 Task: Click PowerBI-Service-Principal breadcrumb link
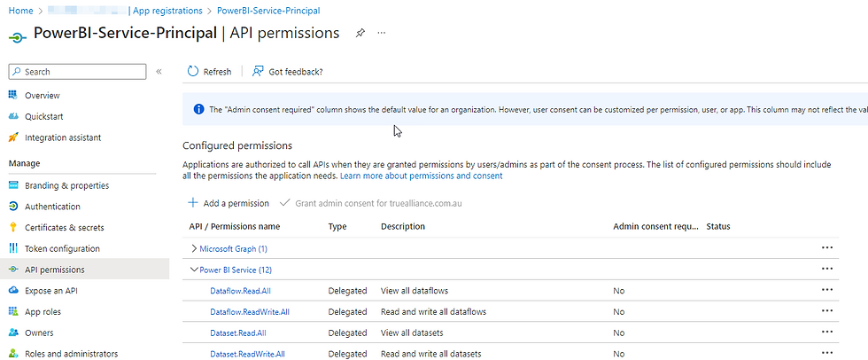268,11
